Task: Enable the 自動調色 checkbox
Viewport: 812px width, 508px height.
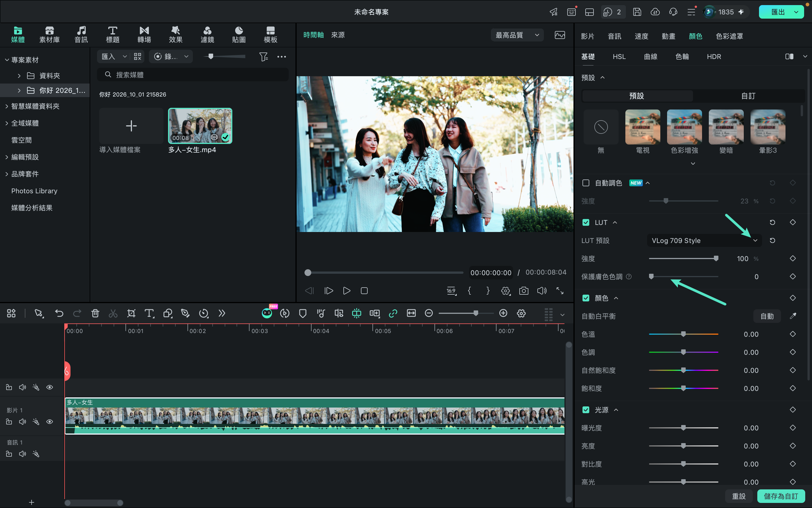Action: pyautogui.click(x=586, y=183)
